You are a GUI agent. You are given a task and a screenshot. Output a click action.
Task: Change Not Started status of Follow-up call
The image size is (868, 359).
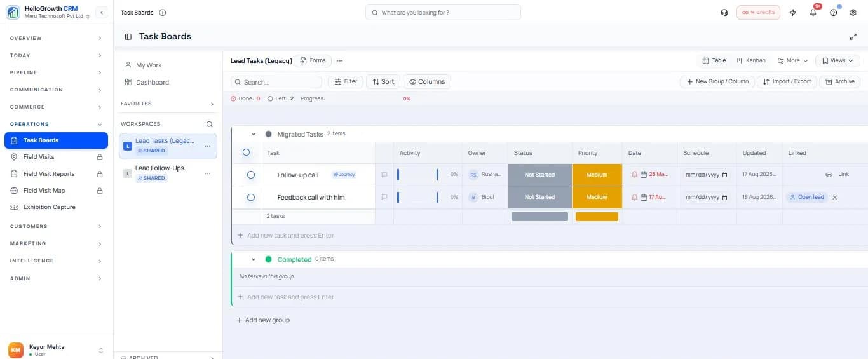tap(539, 175)
